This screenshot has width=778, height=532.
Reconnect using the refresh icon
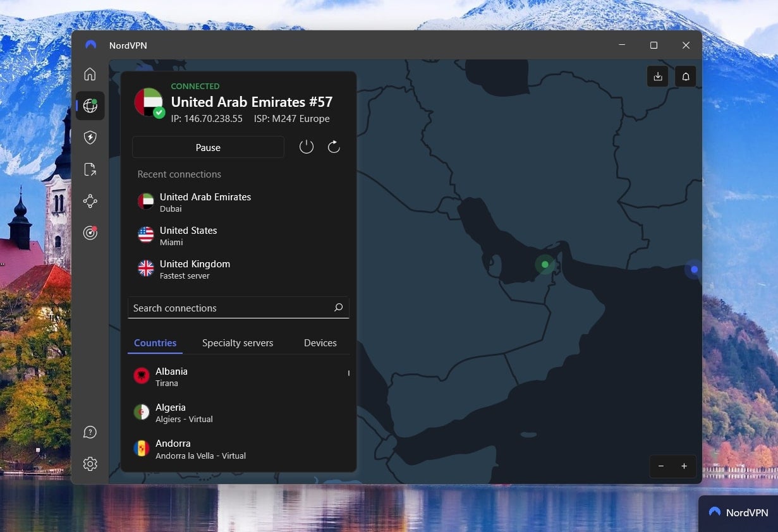click(x=334, y=146)
